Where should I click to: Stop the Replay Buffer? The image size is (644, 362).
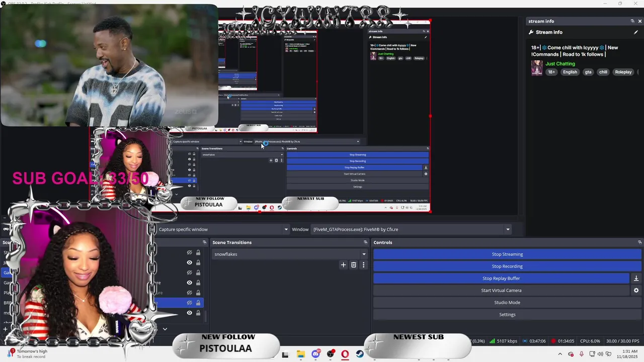point(501,279)
